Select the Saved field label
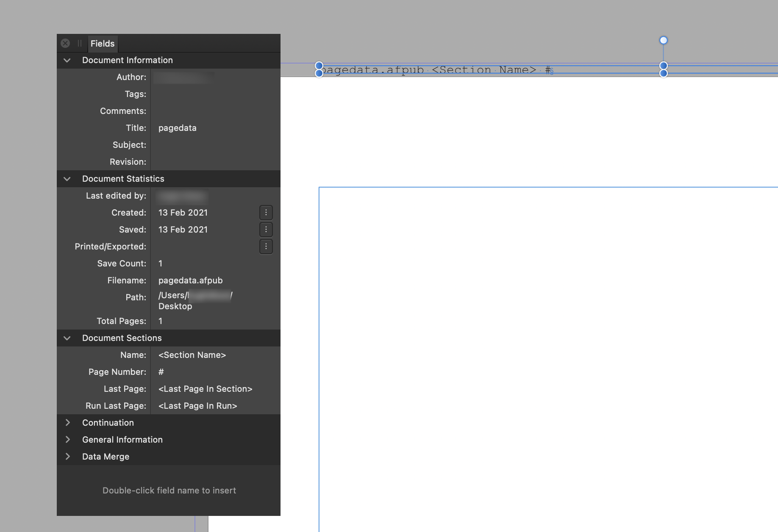778x532 pixels. point(133,230)
